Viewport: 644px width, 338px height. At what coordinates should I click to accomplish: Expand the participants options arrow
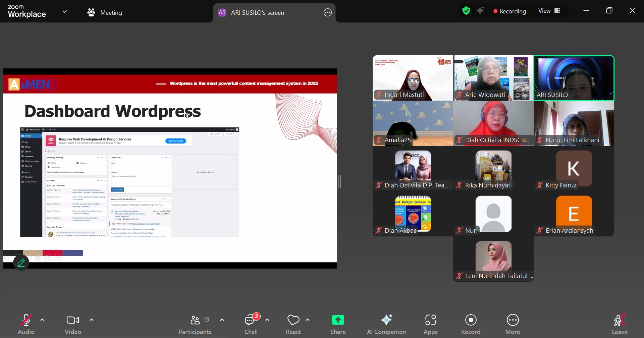pyautogui.click(x=222, y=320)
